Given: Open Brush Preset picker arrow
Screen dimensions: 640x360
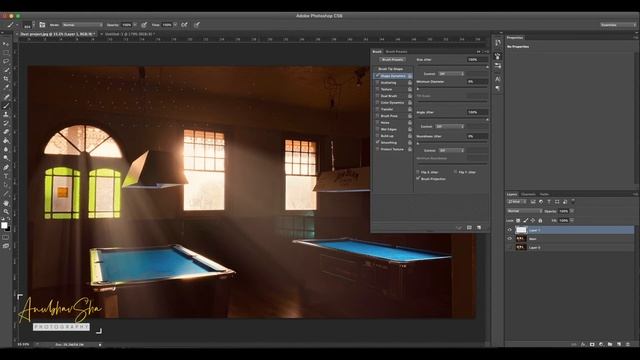Looking at the screenshot, I should point(33,25).
